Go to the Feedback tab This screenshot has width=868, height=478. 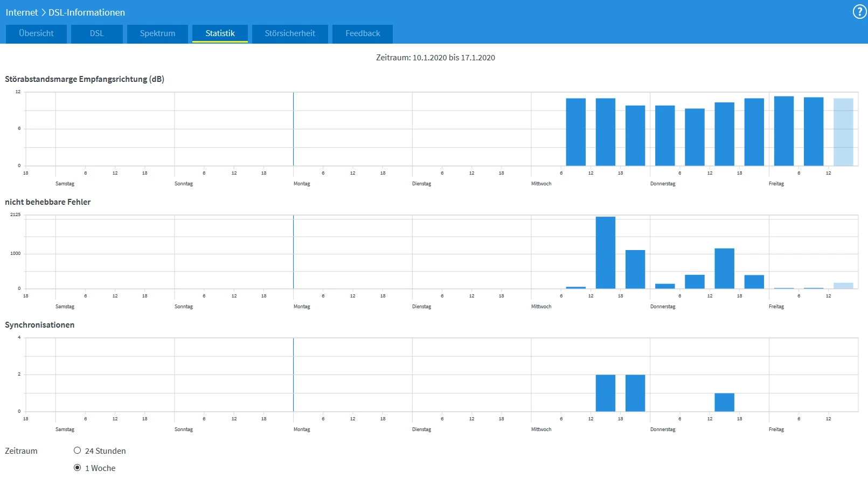coord(363,33)
